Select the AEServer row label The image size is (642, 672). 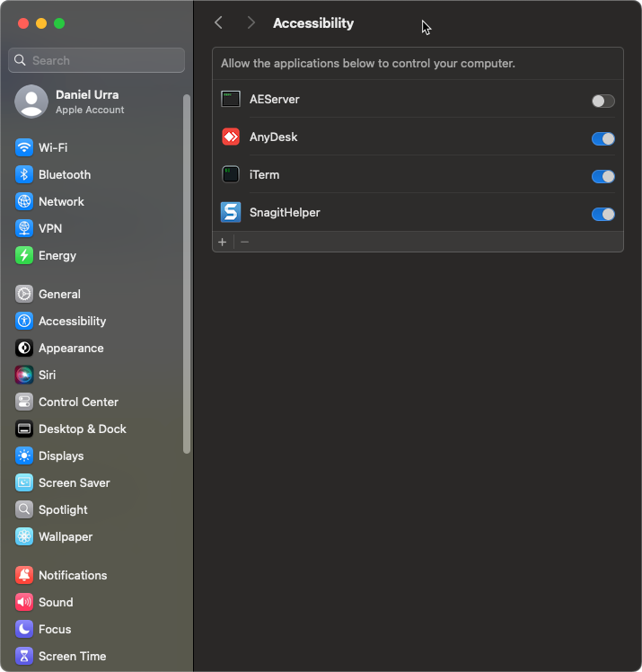coord(275,100)
